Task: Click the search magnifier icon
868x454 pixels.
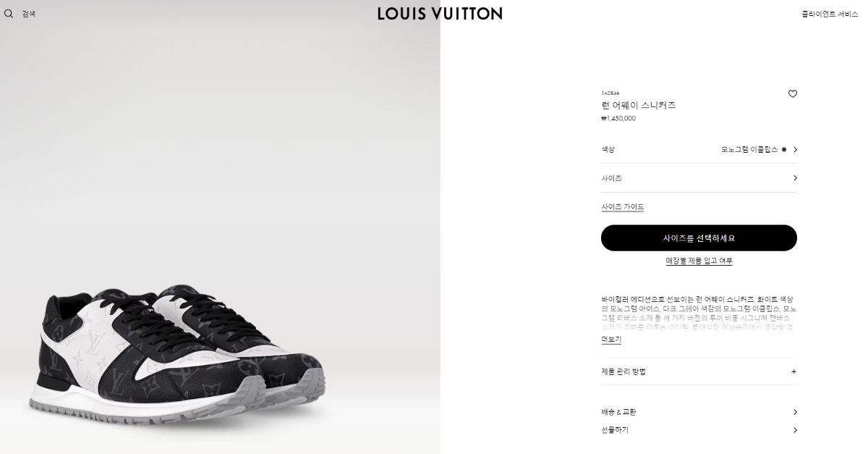Action: [x=9, y=14]
